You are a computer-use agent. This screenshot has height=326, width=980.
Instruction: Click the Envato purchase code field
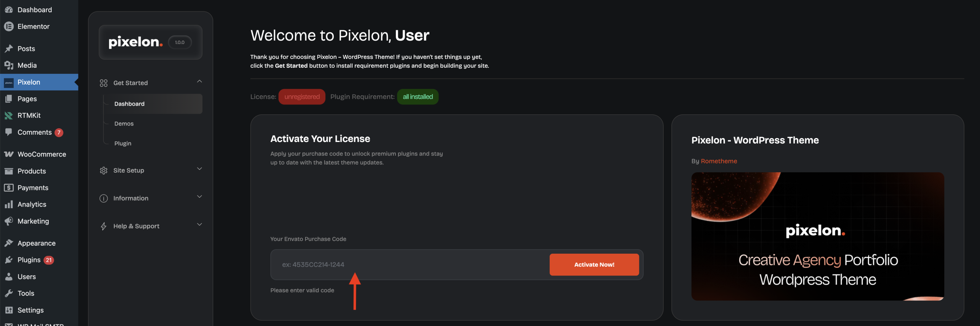(410, 265)
